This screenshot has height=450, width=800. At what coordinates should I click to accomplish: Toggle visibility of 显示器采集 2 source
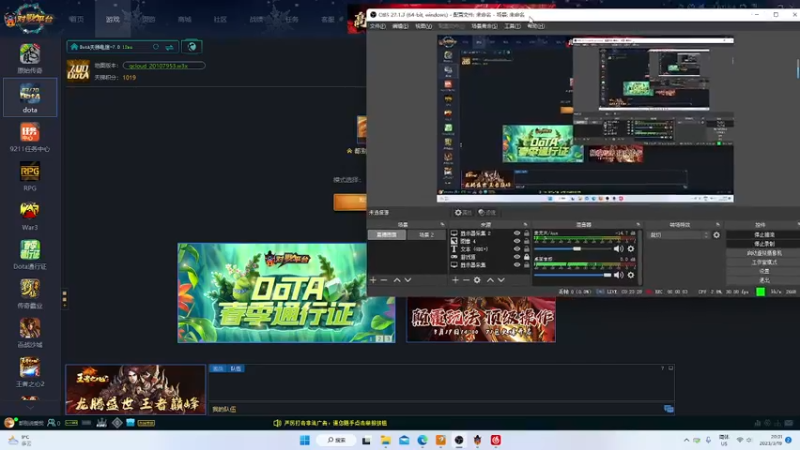pyautogui.click(x=517, y=233)
